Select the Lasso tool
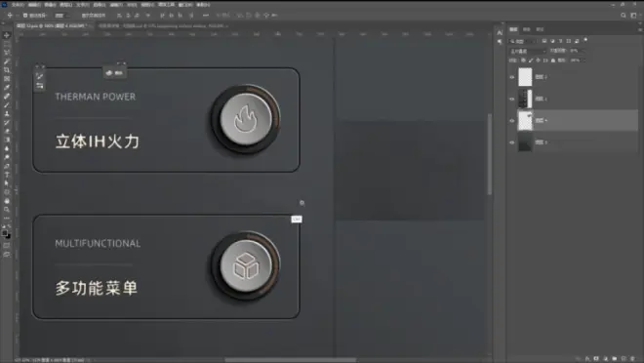This screenshot has width=644, height=363. click(7, 53)
